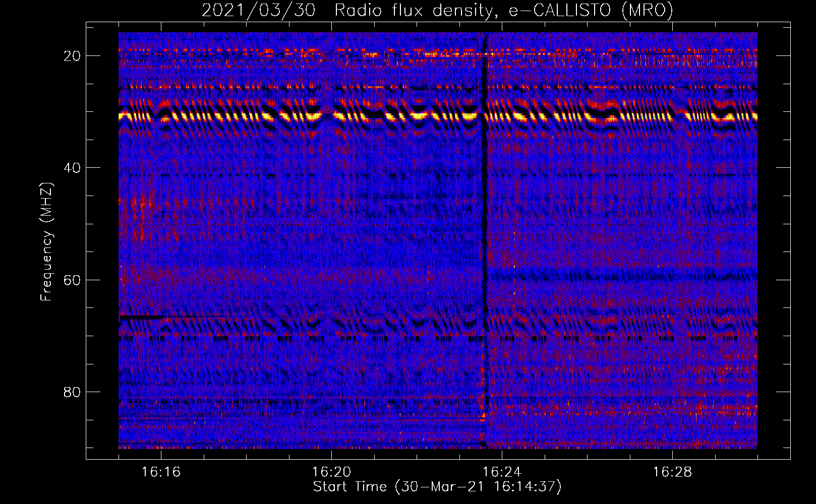Click the 20 MHz frequency tick label

click(x=72, y=56)
